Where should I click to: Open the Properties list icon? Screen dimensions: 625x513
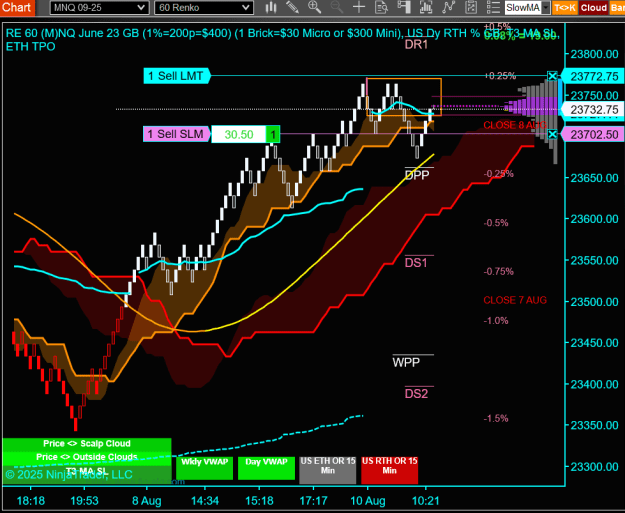(493, 7)
